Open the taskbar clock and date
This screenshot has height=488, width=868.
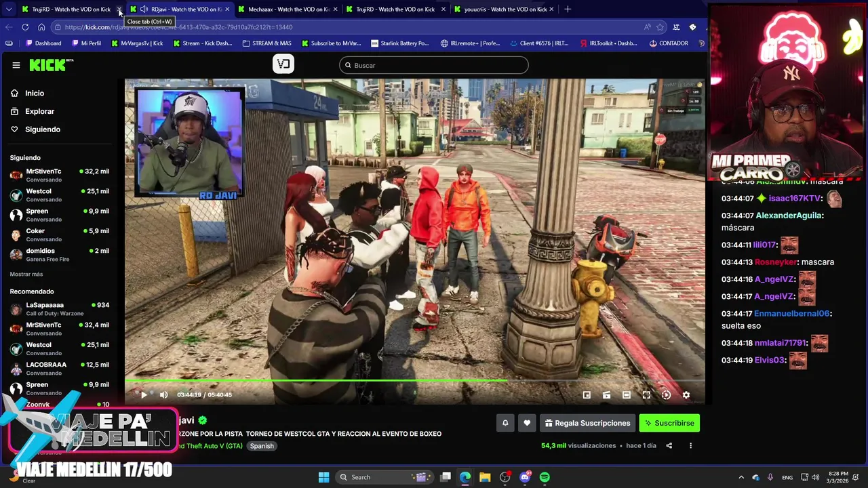coord(838,477)
